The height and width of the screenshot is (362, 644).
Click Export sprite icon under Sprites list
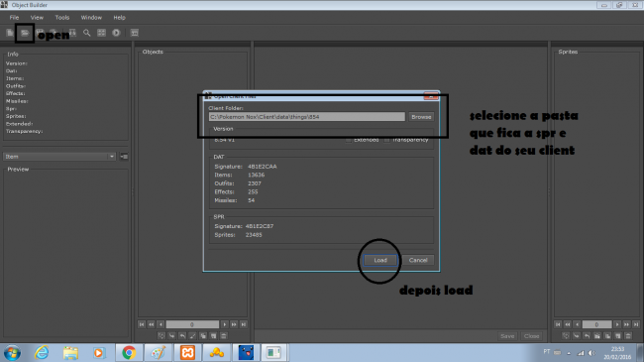(587, 336)
